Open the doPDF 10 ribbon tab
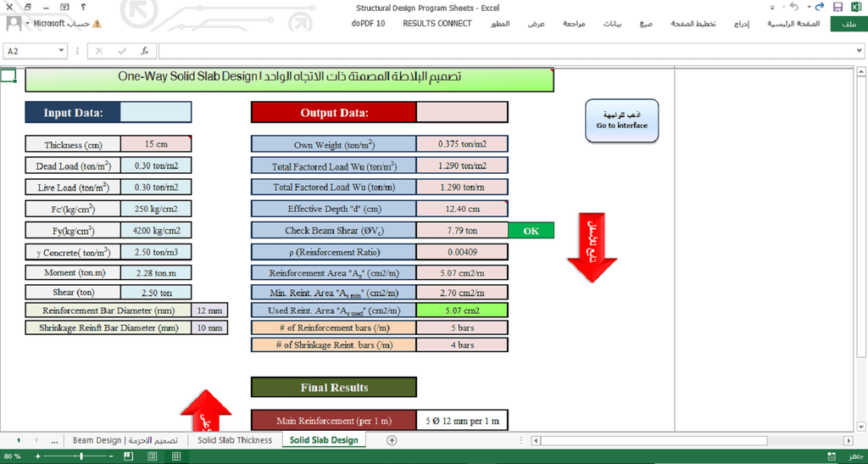This screenshot has width=868, height=464. 368,23
